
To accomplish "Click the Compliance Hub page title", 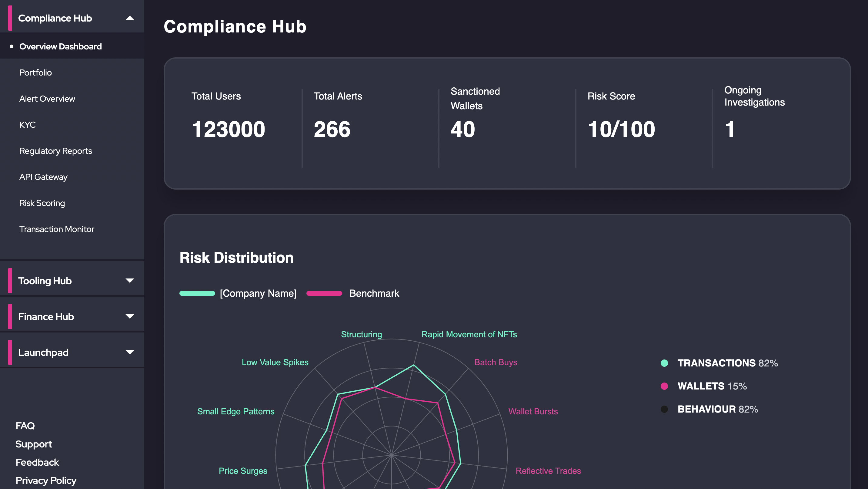I will [x=235, y=26].
